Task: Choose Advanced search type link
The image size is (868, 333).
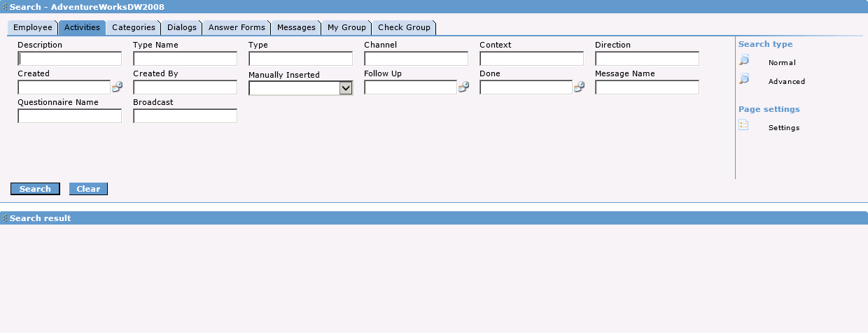Action: (787, 82)
